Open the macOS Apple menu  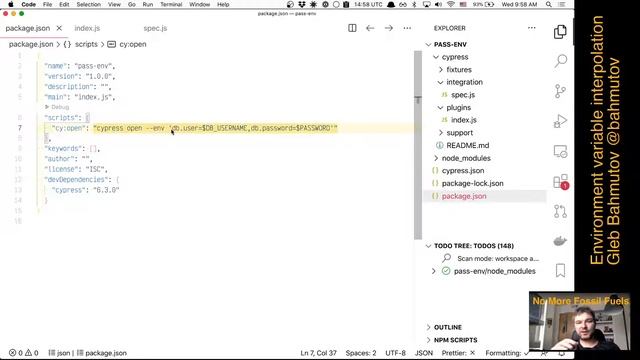11,4
